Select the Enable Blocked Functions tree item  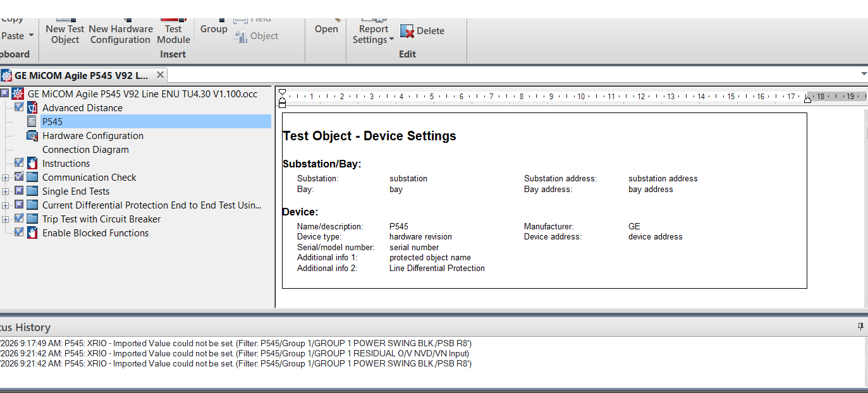pos(95,233)
